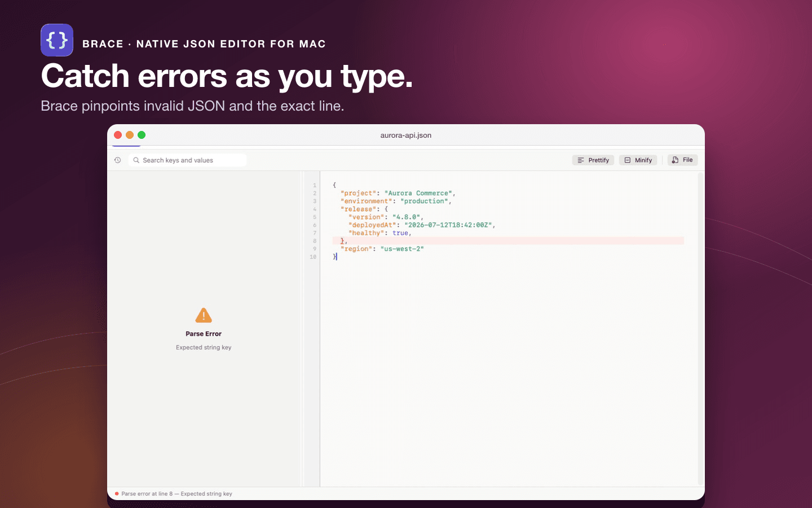Click line number 8 in gutter

315,241
